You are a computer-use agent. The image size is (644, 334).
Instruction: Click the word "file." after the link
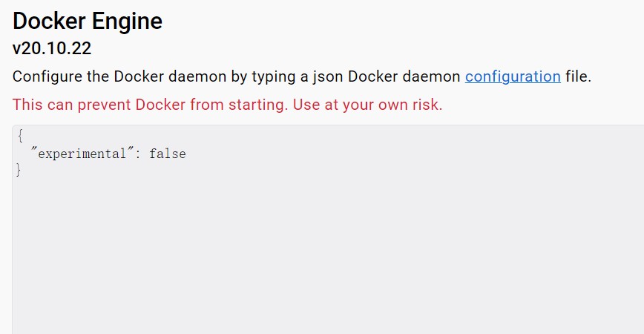578,77
